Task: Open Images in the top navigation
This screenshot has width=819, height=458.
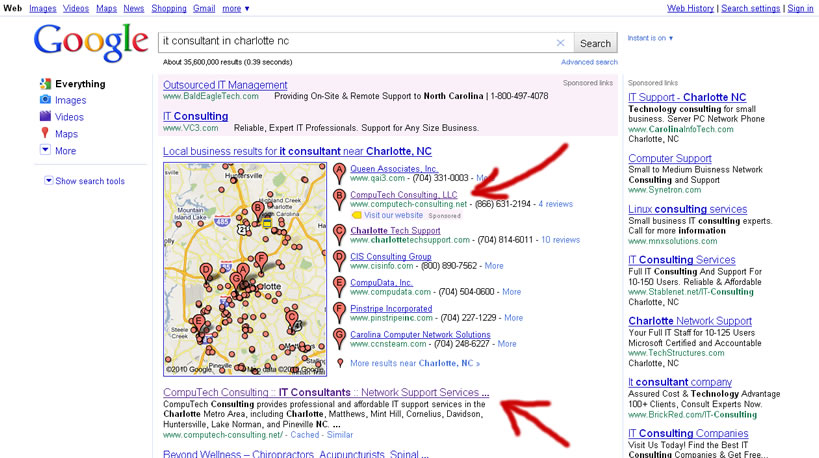Action: [x=43, y=8]
